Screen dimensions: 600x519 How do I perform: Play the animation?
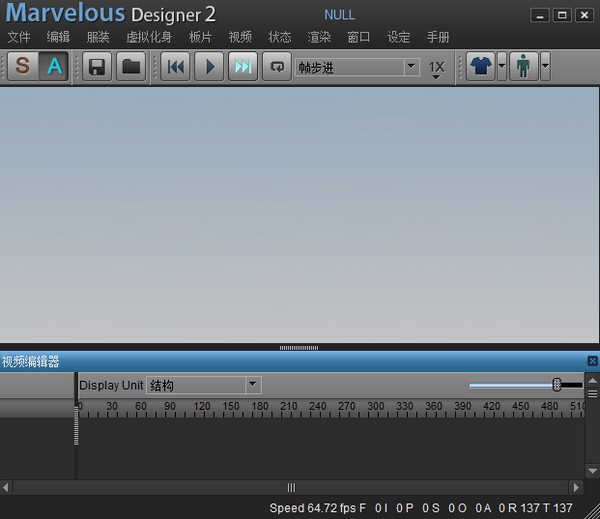[209, 67]
